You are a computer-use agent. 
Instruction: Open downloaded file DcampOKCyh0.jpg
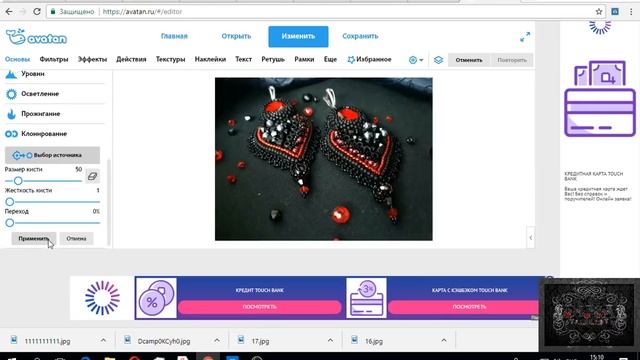click(x=164, y=341)
